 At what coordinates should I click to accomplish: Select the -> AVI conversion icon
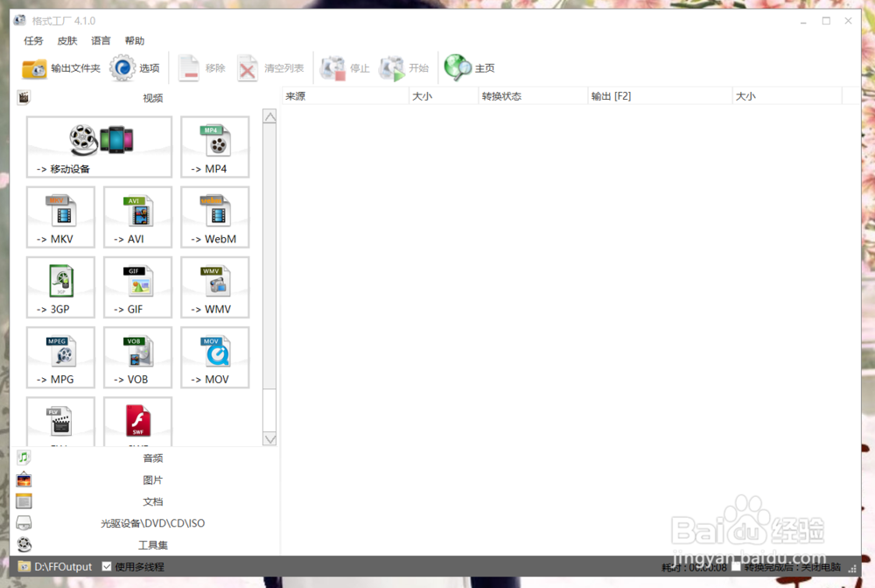click(x=138, y=218)
